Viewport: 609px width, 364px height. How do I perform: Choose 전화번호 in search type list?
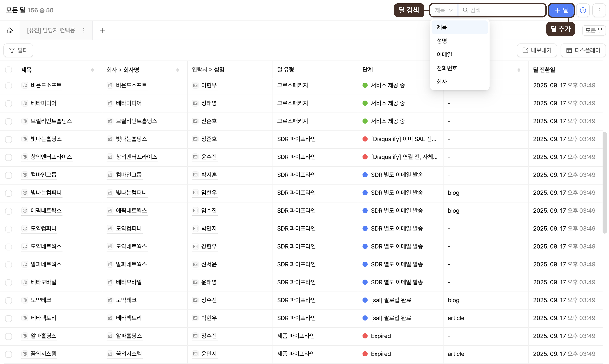tap(447, 68)
